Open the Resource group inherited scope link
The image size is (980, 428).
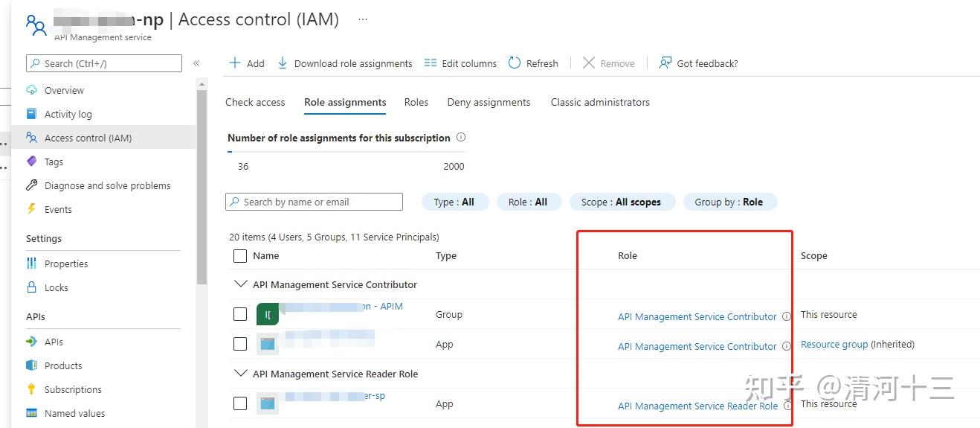click(x=834, y=344)
